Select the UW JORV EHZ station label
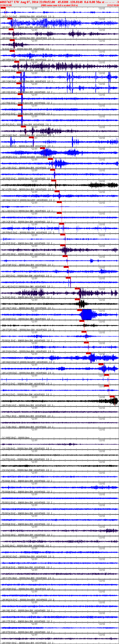119x644 pixels. [28, 168]
